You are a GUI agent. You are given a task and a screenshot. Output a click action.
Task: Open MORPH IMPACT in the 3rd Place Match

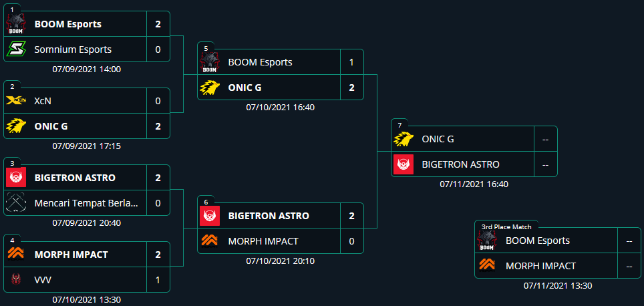tap(540, 266)
